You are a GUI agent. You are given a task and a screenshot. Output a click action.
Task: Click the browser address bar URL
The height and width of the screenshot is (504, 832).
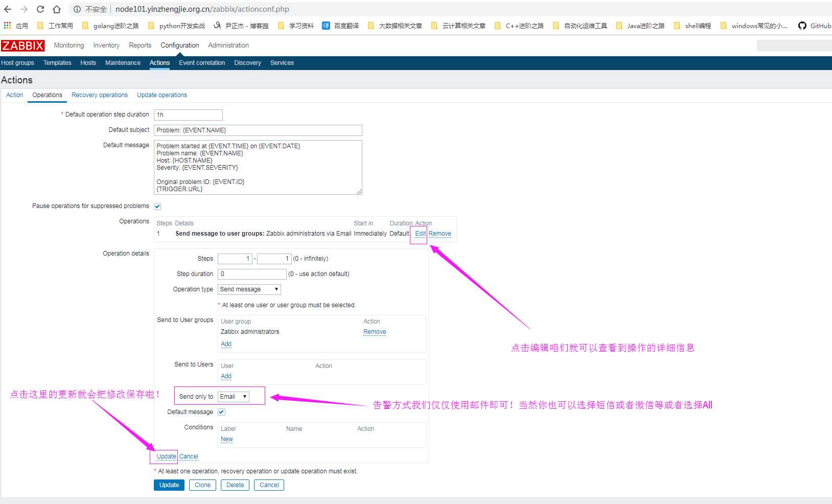(202, 9)
